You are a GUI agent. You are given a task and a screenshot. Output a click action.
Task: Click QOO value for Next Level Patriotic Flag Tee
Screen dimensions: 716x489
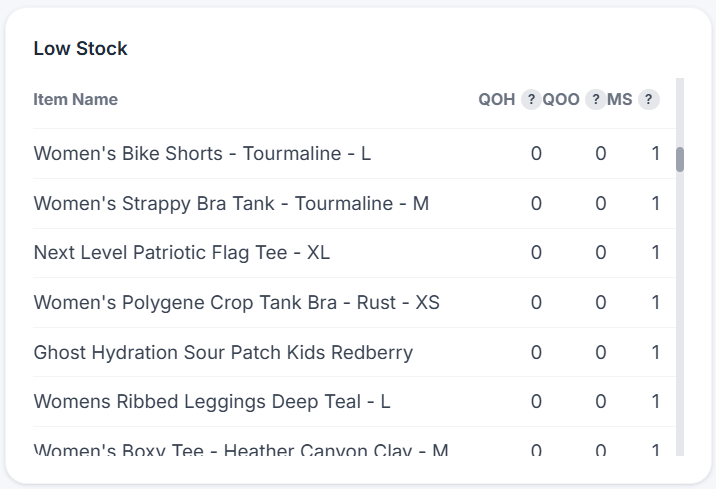click(600, 252)
